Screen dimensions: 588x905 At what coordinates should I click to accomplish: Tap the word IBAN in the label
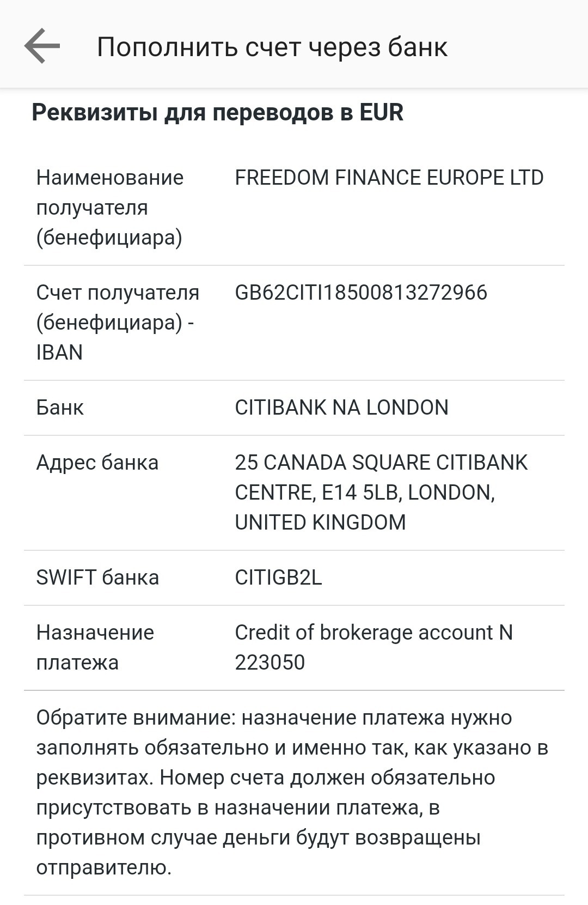[x=59, y=353]
